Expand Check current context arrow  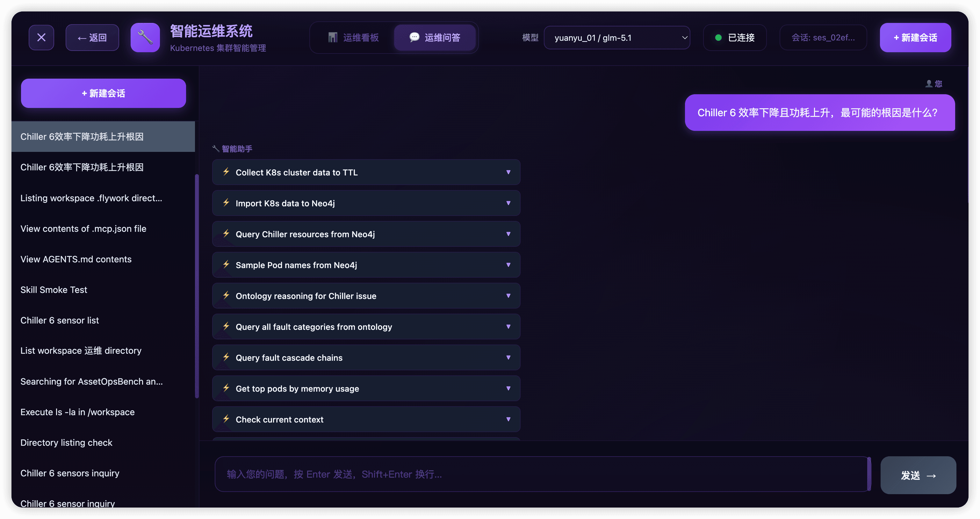[x=508, y=419]
